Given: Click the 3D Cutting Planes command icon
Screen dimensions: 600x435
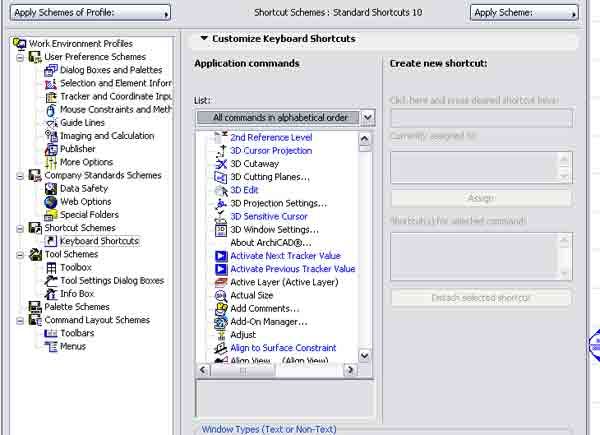Looking at the screenshot, I should coord(221,177).
